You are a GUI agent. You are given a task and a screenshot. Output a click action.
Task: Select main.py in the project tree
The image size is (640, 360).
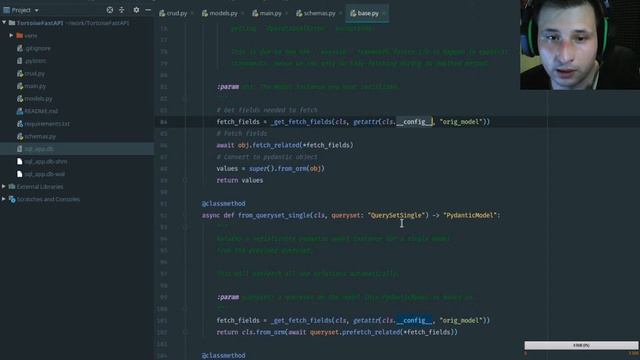35,86
